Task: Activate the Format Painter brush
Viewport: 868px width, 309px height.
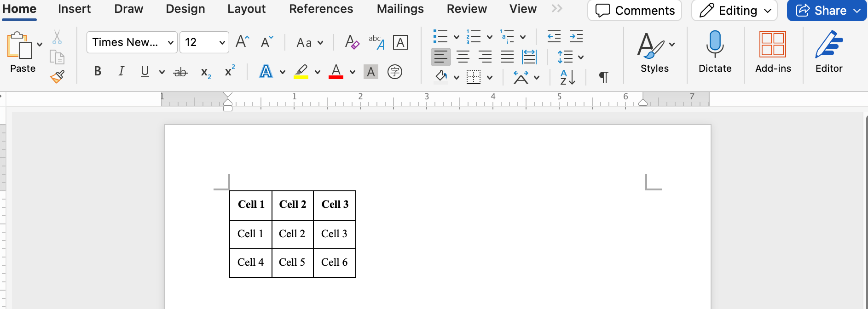Action: click(x=57, y=76)
